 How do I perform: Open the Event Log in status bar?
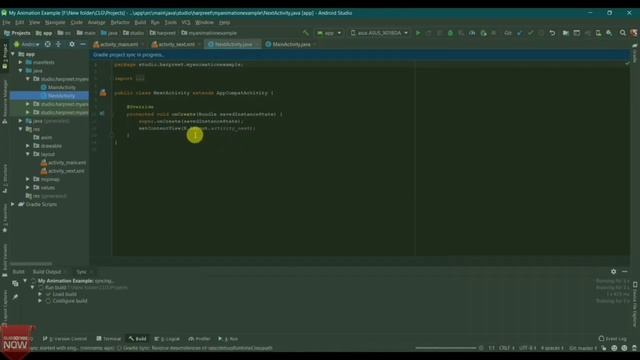click(x=612, y=338)
